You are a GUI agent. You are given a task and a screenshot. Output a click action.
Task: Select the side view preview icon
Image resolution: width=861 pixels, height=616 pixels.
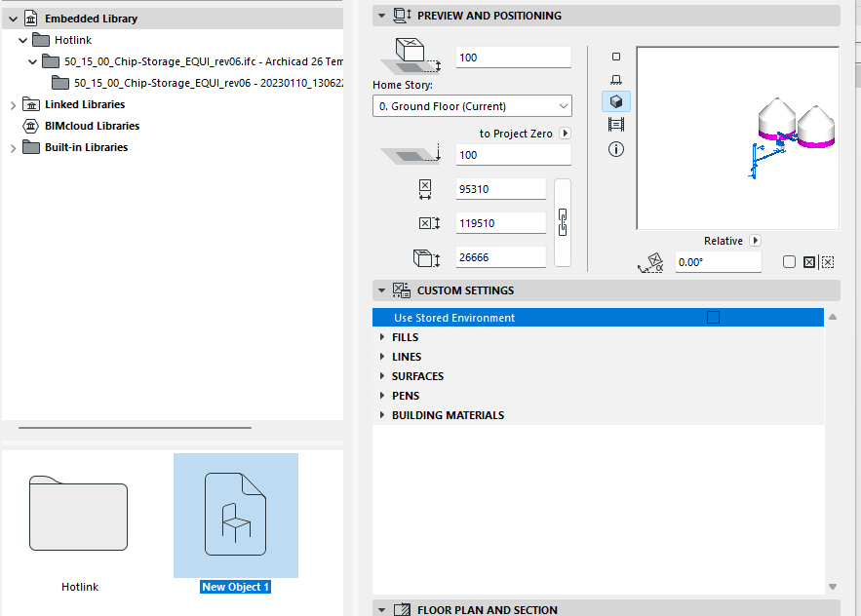click(616, 80)
